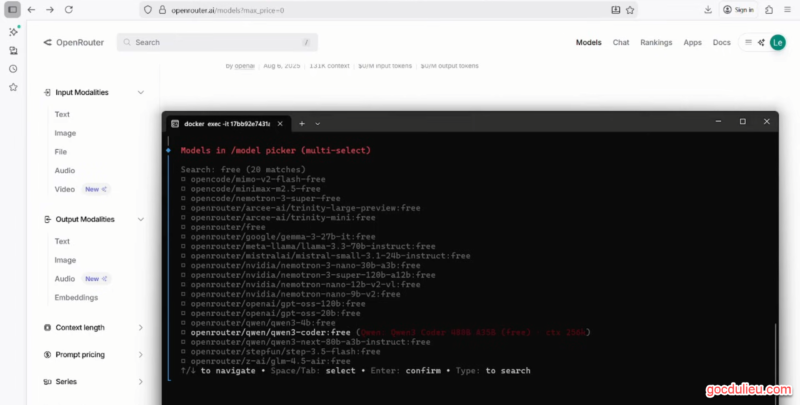Open the Rankings nav item
Screen dimensions: 800x405
click(656, 43)
